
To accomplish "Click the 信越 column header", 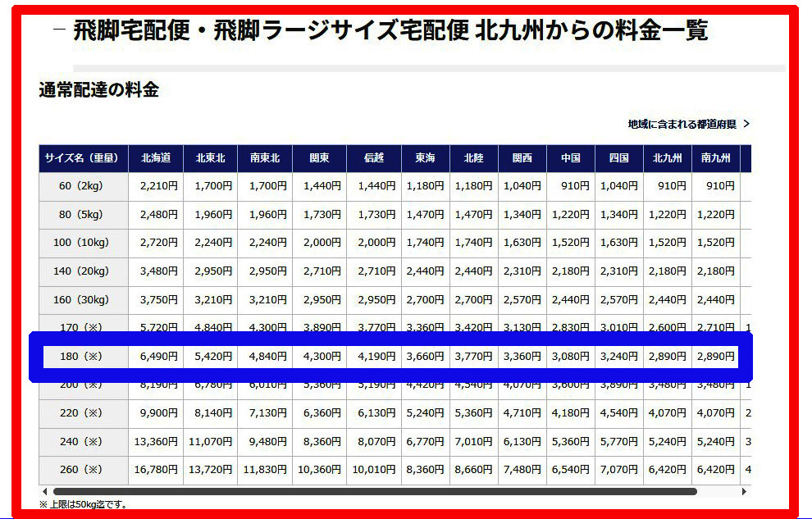I will 374,158.
